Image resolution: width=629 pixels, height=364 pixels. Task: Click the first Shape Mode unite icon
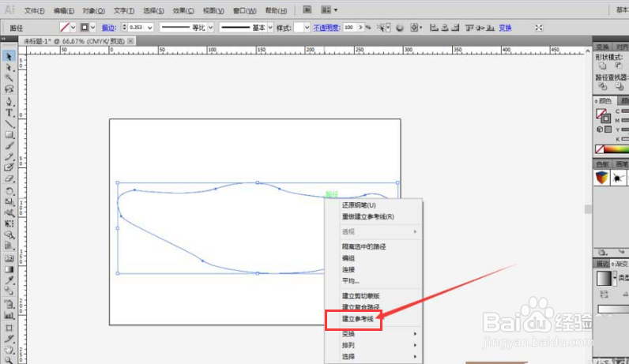coord(602,66)
